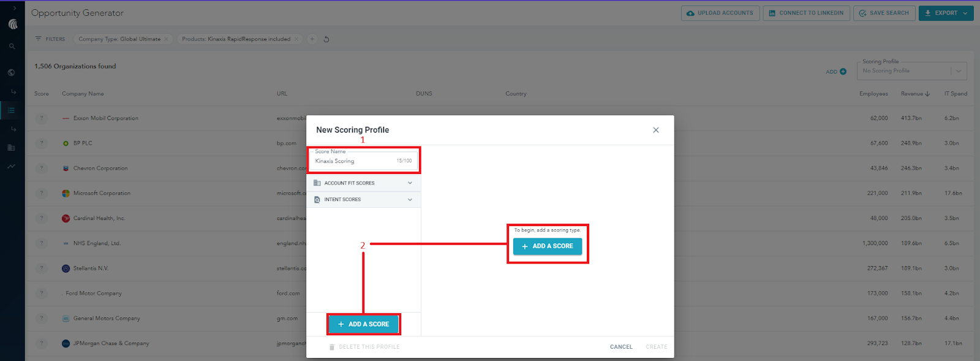The width and height of the screenshot is (980, 361).
Task: Click Add a Score in center pane
Action: pos(548,246)
